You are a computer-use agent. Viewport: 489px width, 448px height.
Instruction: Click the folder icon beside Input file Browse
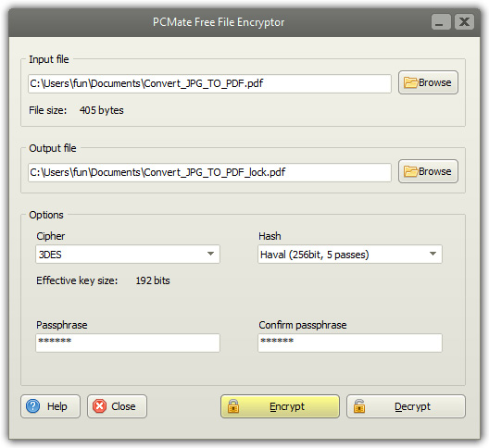coord(410,82)
